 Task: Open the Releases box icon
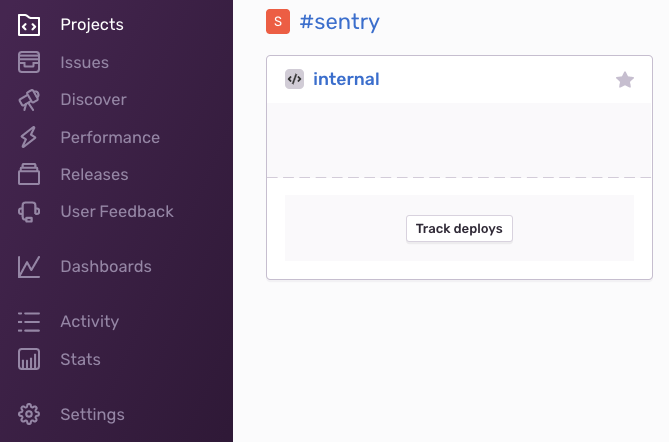pyautogui.click(x=29, y=174)
